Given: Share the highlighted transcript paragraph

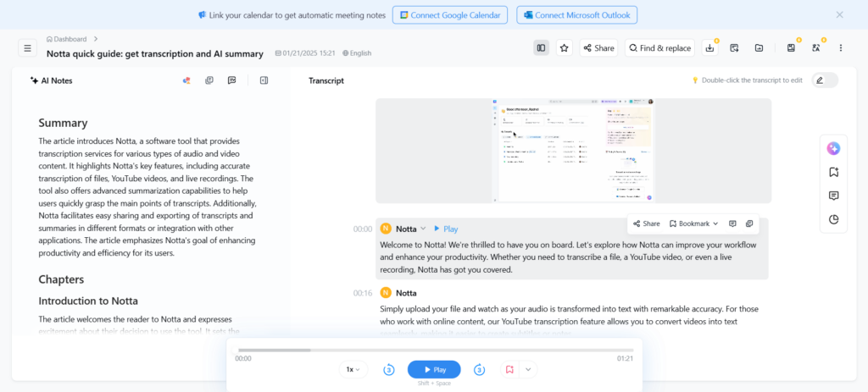Looking at the screenshot, I should 647,224.
